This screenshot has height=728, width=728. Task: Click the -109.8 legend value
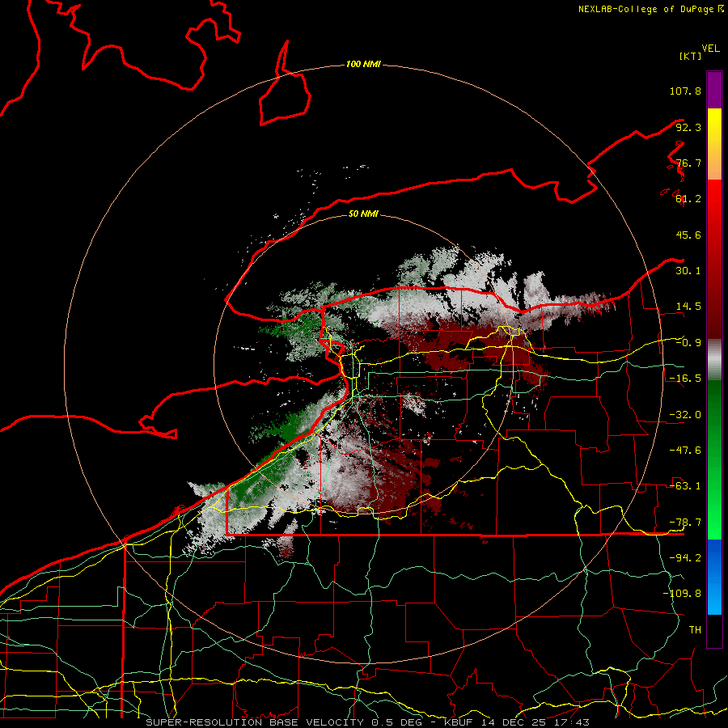coord(682,594)
